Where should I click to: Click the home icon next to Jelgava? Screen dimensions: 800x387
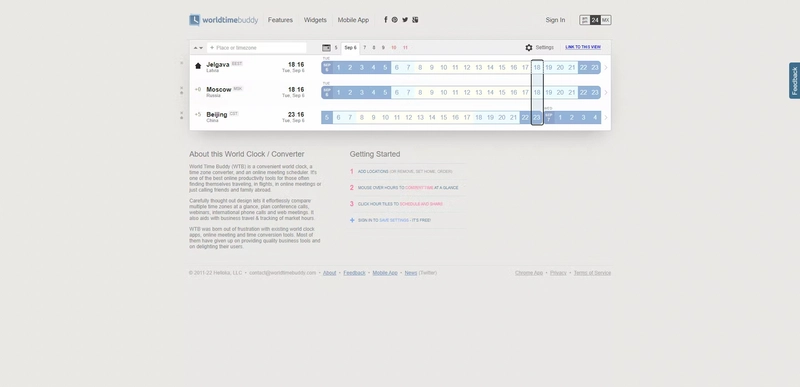pyautogui.click(x=198, y=65)
